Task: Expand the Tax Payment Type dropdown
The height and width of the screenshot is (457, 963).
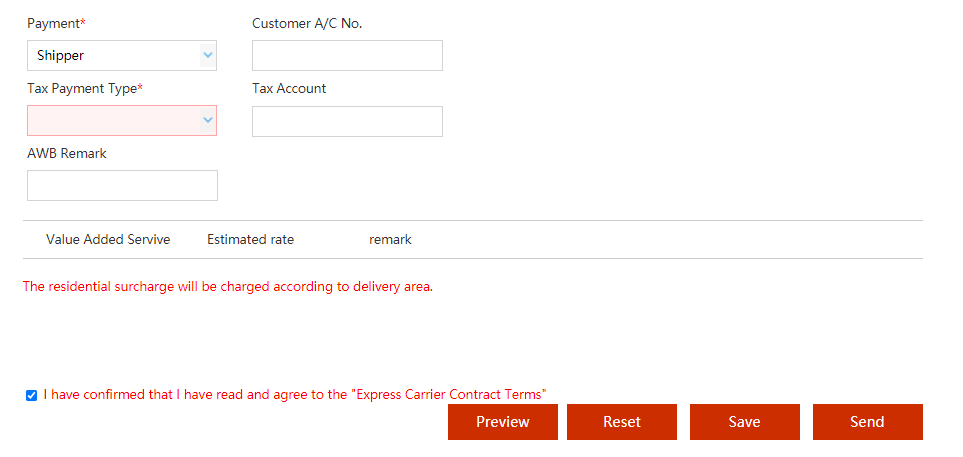Action: pyautogui.click(x=122, y=120)
